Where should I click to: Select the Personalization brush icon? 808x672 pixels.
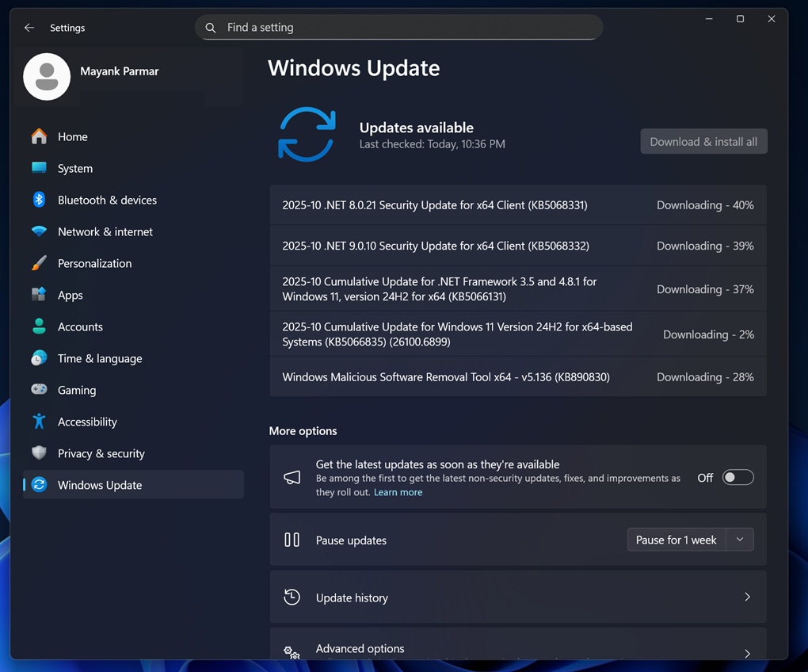tap(39, 263)
